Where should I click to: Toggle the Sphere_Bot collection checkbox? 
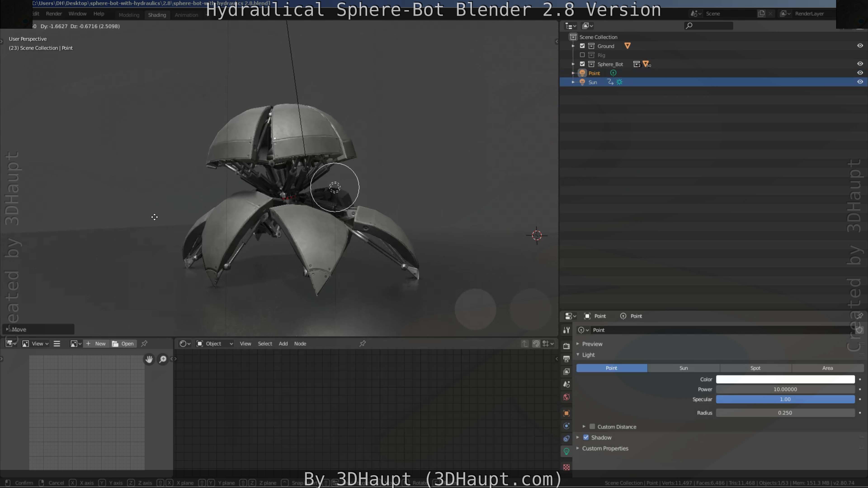582,64
